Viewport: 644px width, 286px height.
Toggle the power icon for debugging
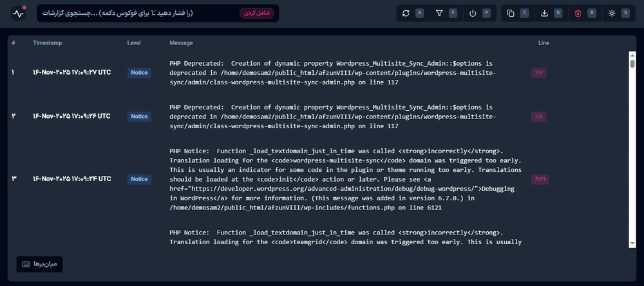pyautogui.click(x=473, y=13)
